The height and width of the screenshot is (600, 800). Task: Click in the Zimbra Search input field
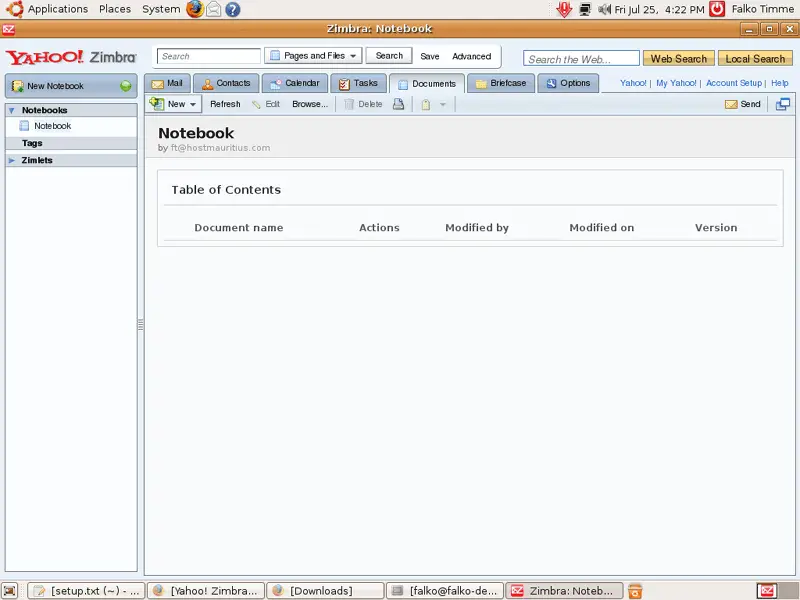tap(209, 56)
